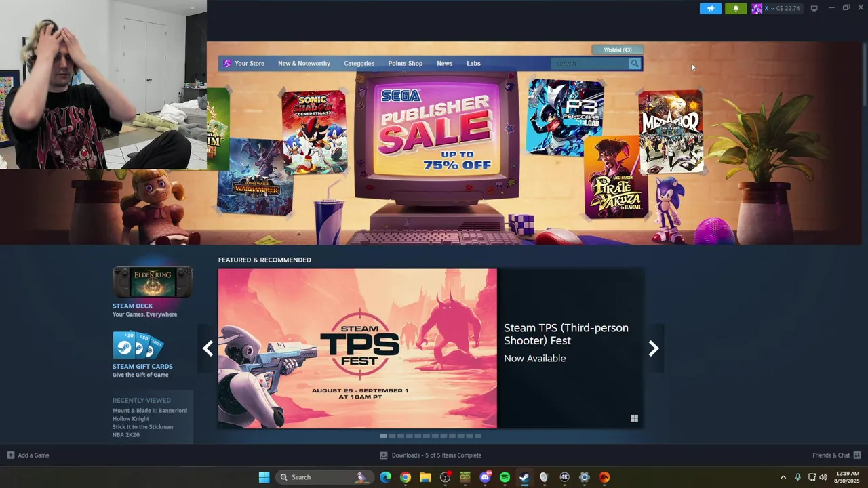868x488 pixels.
Task: Click inside the store search field
Action: (x=590, y=64)
